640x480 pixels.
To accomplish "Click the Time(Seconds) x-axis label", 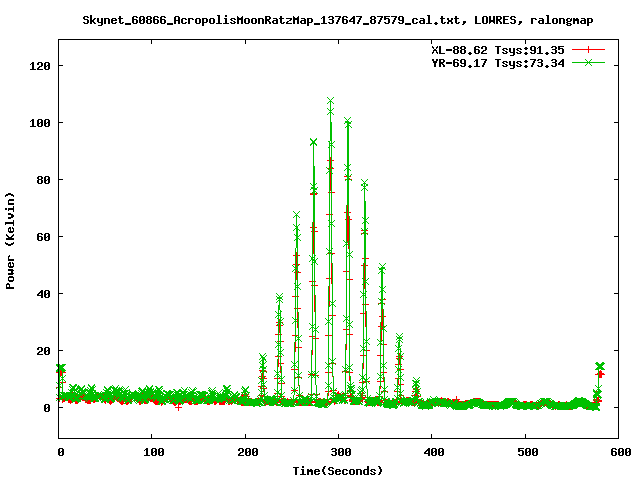I will click(338, 471).
